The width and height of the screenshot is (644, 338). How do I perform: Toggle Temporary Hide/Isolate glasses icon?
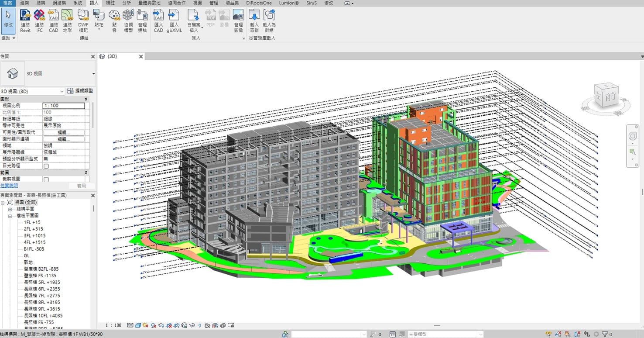point(192,325)
